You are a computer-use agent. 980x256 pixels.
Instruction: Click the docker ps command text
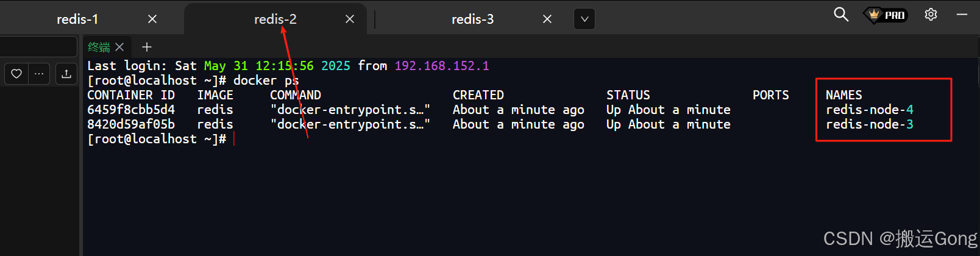tap(266, 80)
